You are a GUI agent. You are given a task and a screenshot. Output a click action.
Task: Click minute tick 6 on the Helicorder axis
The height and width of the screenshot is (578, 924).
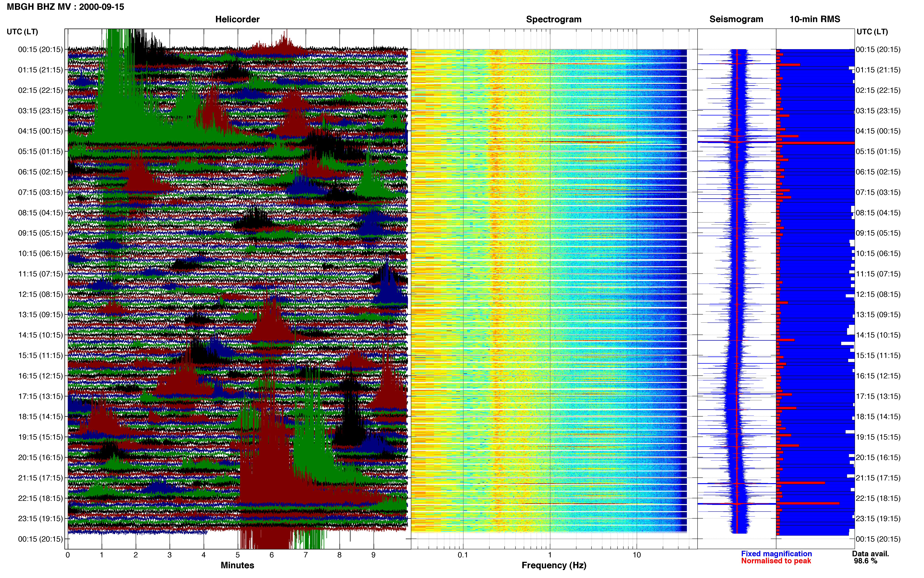tap(272, 555)
